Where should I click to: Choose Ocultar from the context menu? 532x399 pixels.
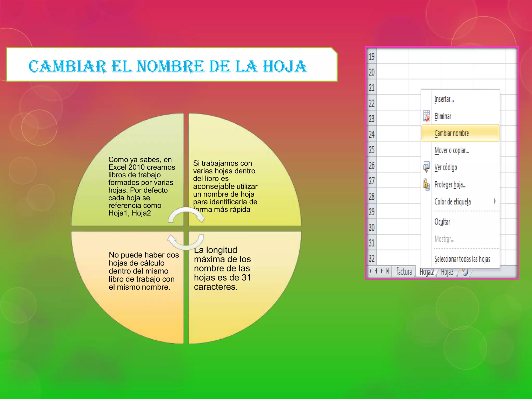pyautogui.click(x=460, y=222)
